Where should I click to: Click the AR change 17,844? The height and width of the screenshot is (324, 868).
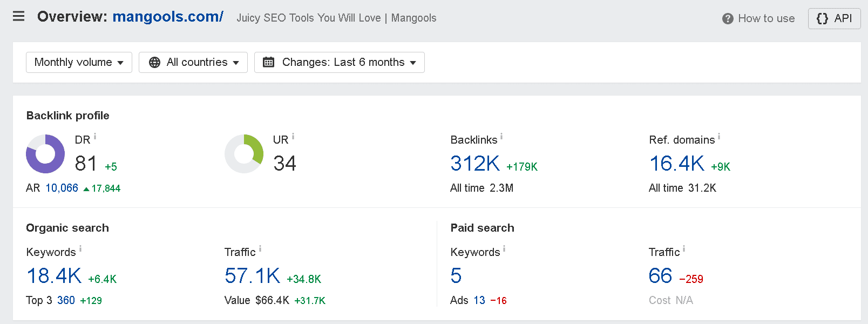[102, 188]
